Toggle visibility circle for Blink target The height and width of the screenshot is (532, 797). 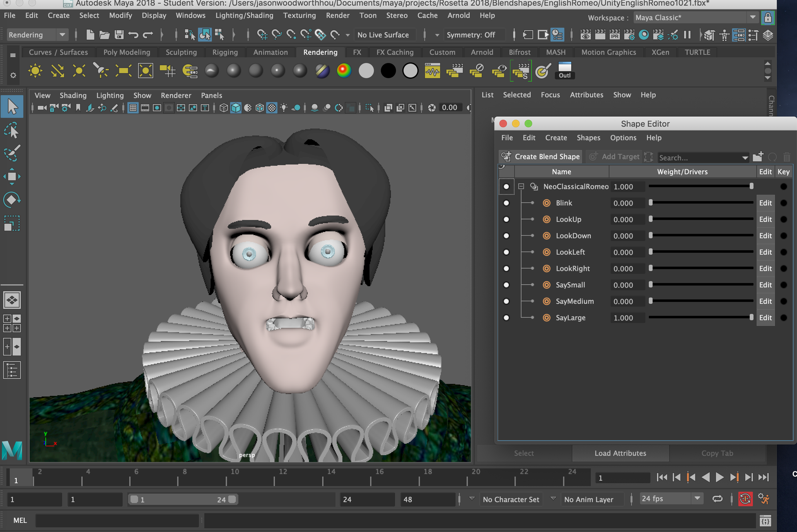point(506,203)
